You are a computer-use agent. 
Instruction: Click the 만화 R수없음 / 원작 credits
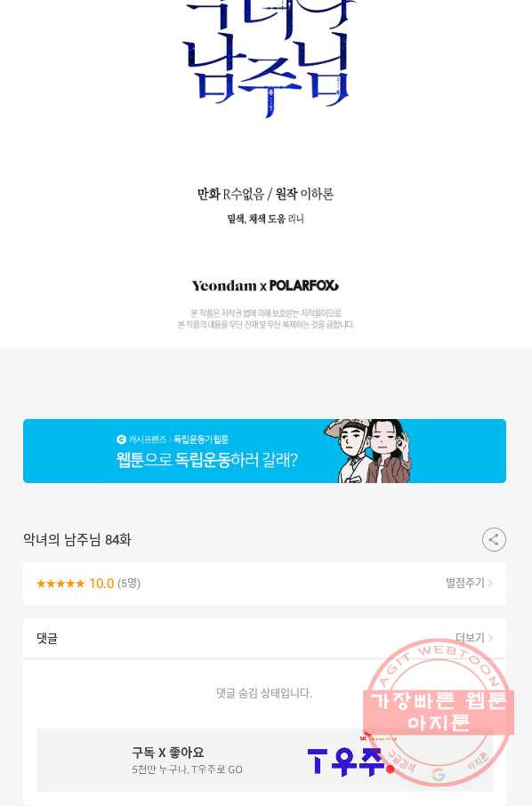(265, 194)
